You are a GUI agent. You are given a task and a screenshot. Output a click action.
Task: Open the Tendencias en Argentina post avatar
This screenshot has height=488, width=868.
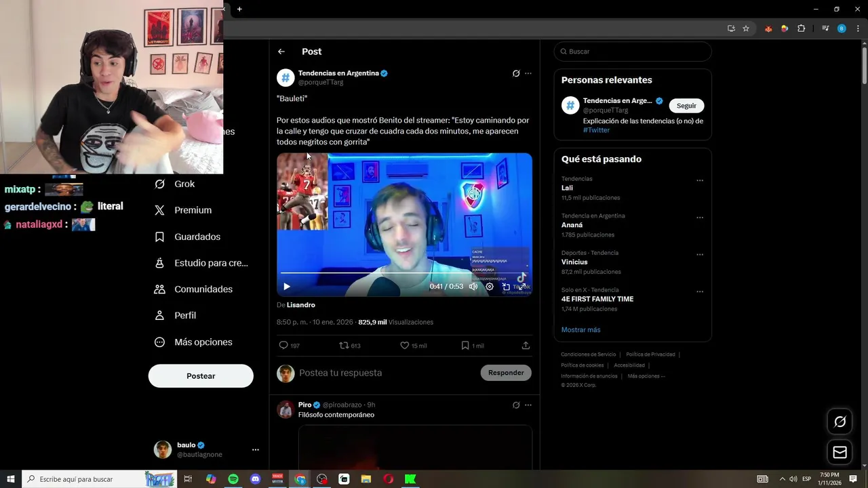[x=285, y=77]
